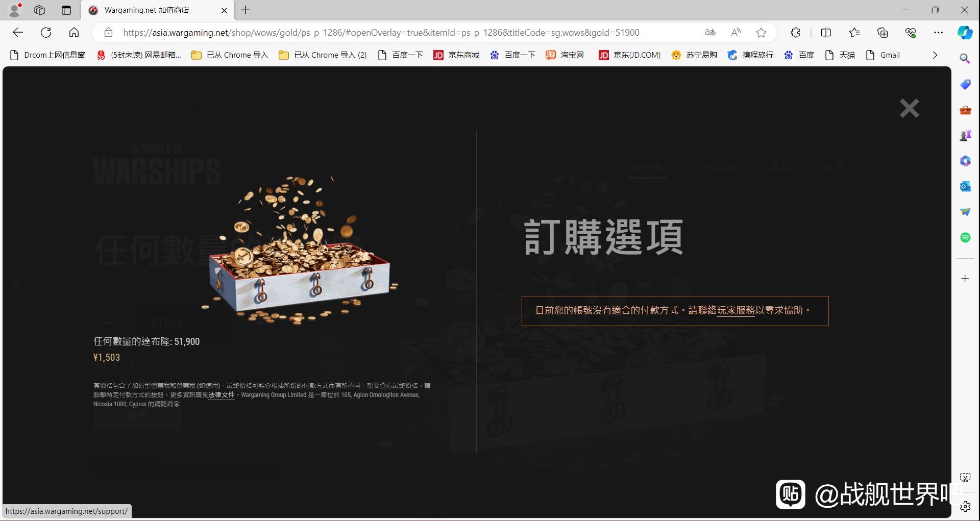Open sidebar settings gear
Image resolution: width=980 pixels, height=521 pixels.
point(965,507)
